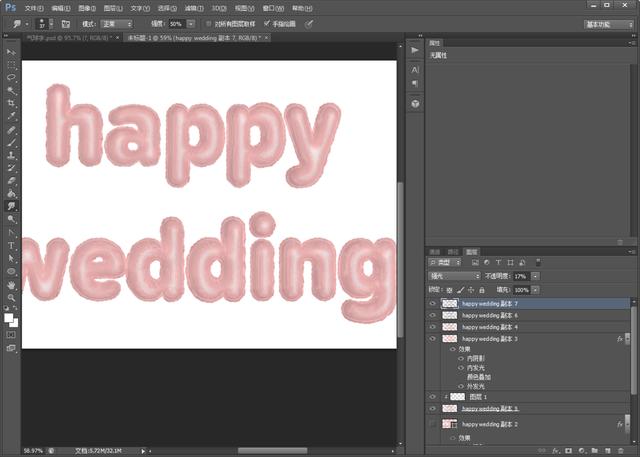Select the Move tool

(x=11, y=52)
